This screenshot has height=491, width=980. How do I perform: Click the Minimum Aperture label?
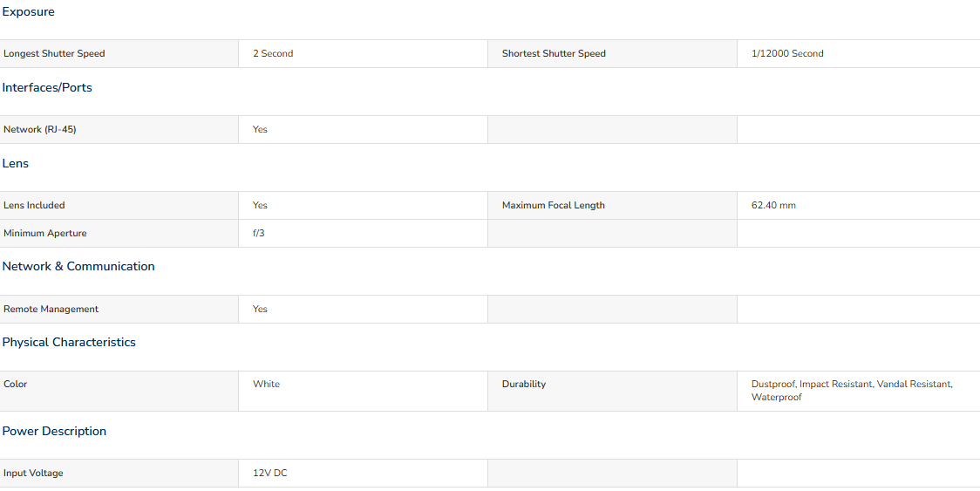[x=45, y=234]
